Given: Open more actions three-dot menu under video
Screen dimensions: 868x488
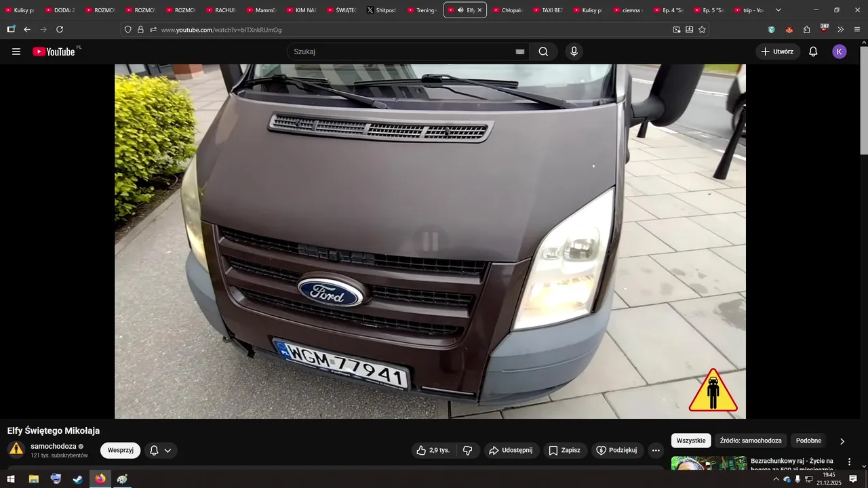Looking at the screenshot, I should (656, 450).
